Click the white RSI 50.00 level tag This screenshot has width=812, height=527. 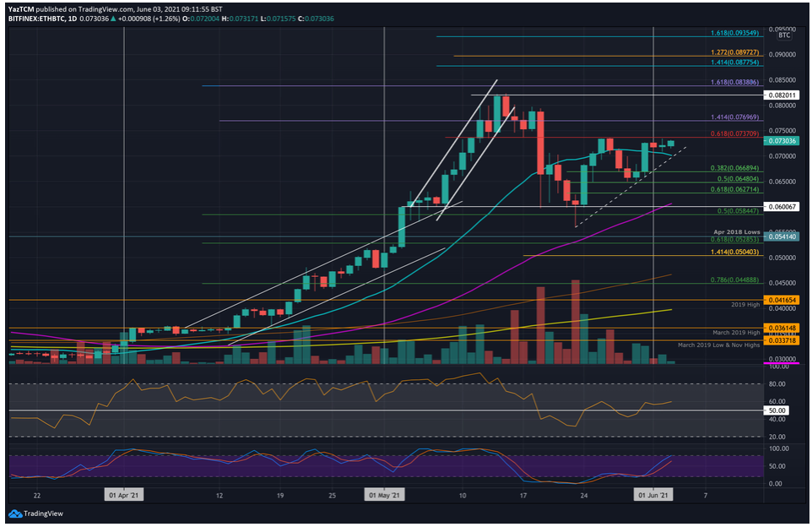coord(777,410)
